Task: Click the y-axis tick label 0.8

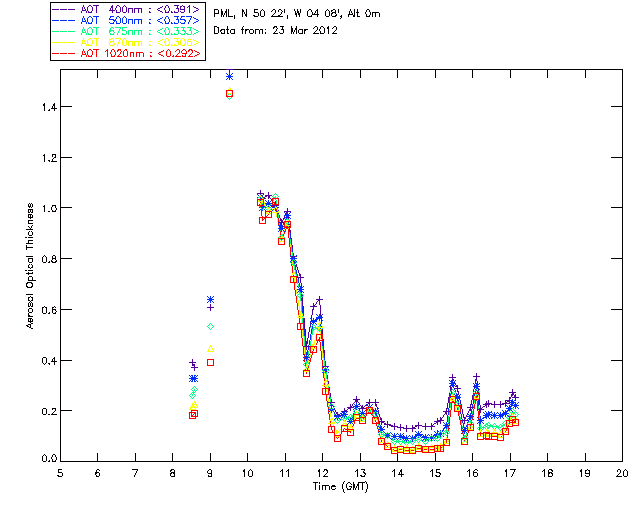Action: [x=49, y=259]
